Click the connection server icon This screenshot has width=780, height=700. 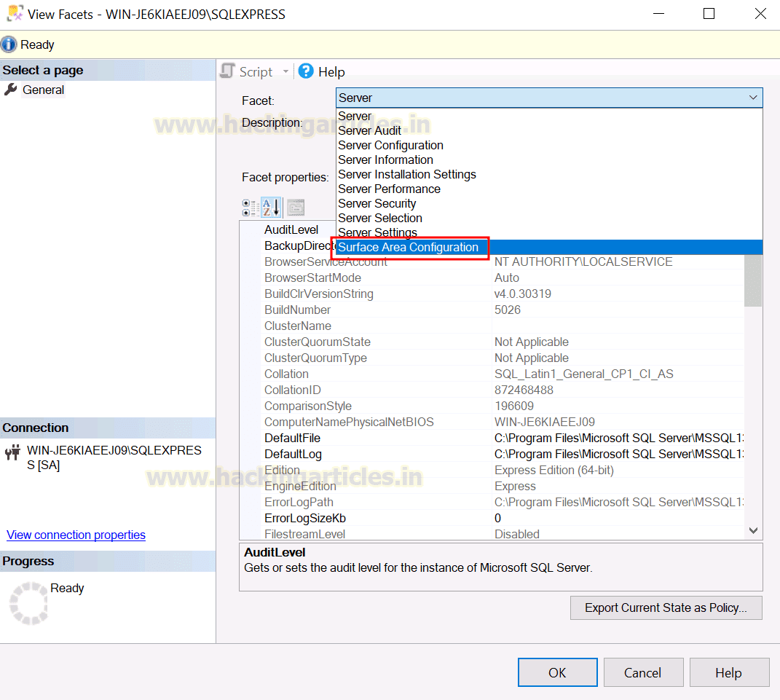[x=12, y=452]
